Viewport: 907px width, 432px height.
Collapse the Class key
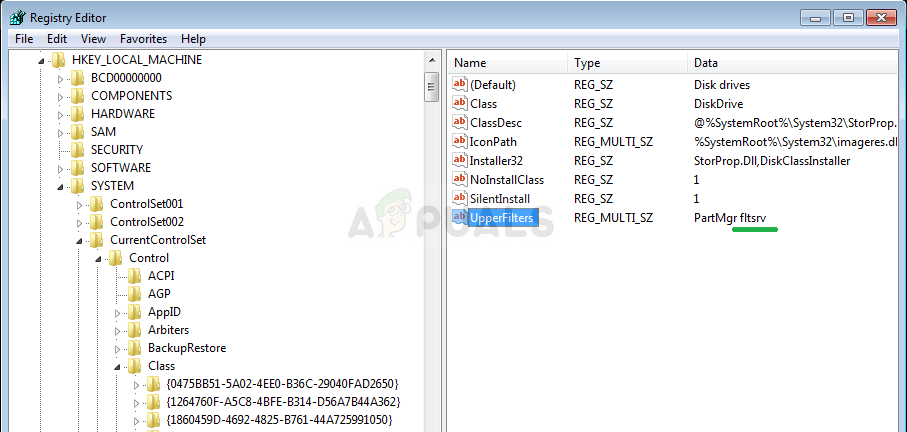pyautogui.click(x=117, y=367)
